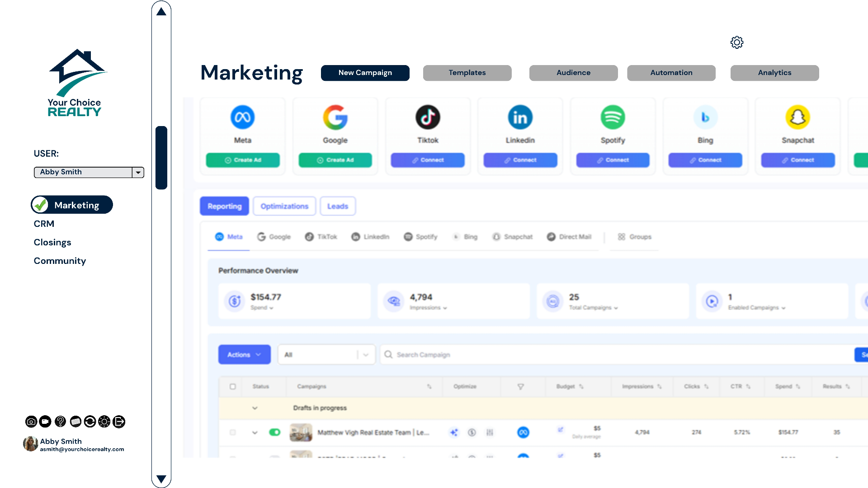Expand the Total Campaigns metric dropdown
This screenshot has width=868, height=488.
(x=594, y=308)
